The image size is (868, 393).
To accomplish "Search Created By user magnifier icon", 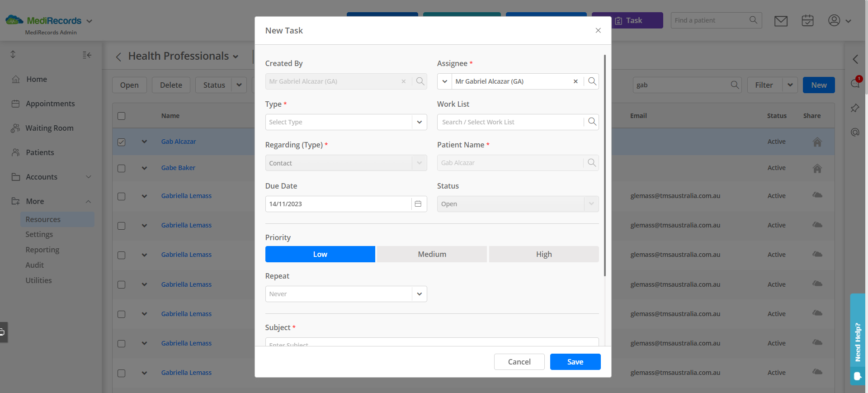I will click(420, 81).
